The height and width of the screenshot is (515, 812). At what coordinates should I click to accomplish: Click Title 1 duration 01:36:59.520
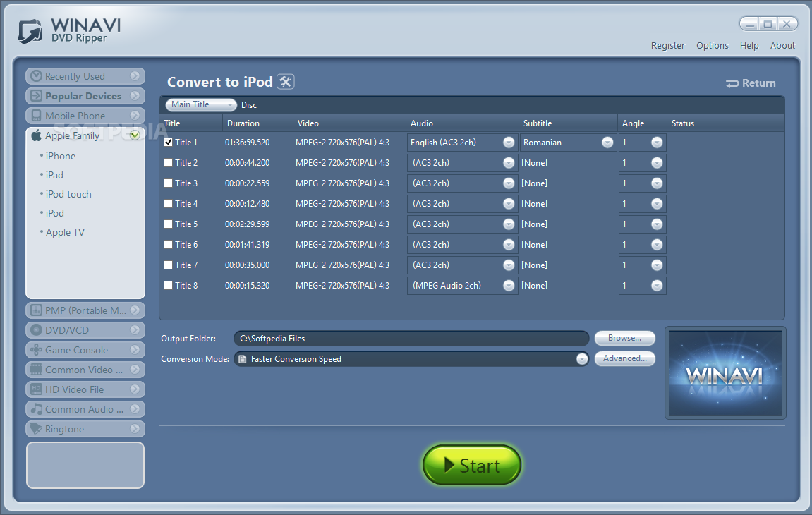coord(247,143)
